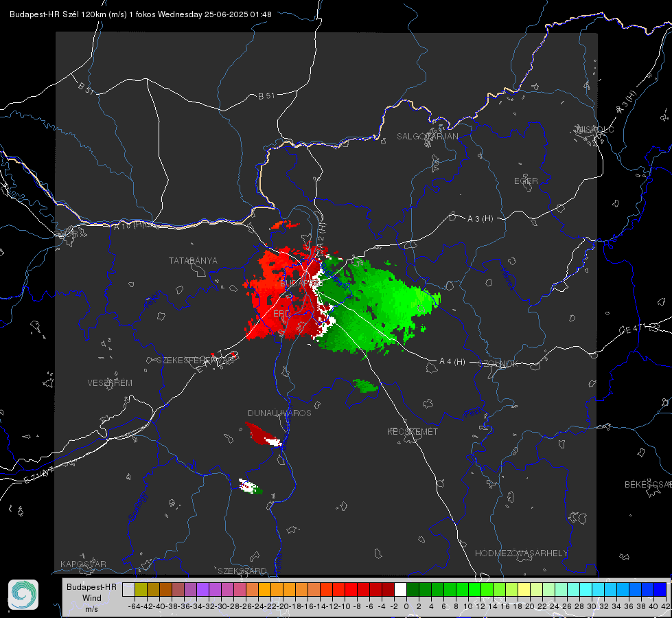Select the HÓDMEZŐVÁSÁRHELY city label
Screen dimensions: 672x618
coord(521,553)
